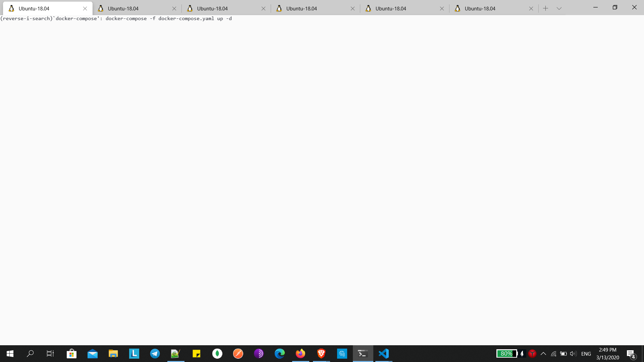Viewport: 644px width, 362px height.
Task: Expand hidden icons in system tray
Action: [543, 354]
